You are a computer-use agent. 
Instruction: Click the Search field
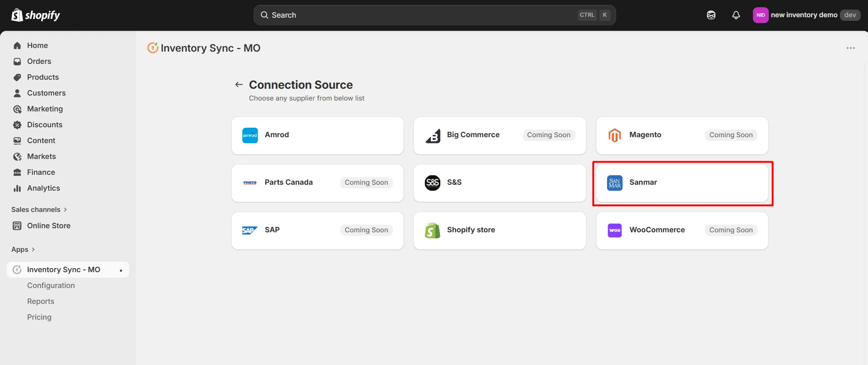(x=435, y=15)
